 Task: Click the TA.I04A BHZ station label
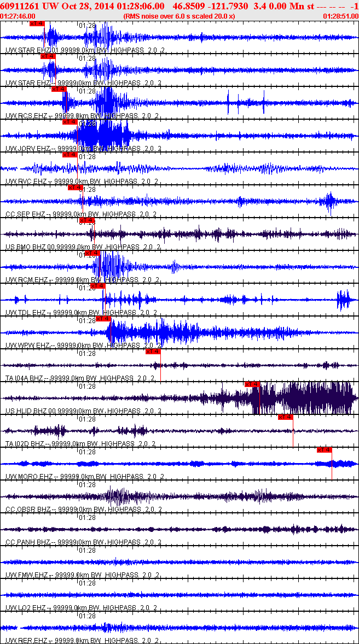click(x=27, y=379)
